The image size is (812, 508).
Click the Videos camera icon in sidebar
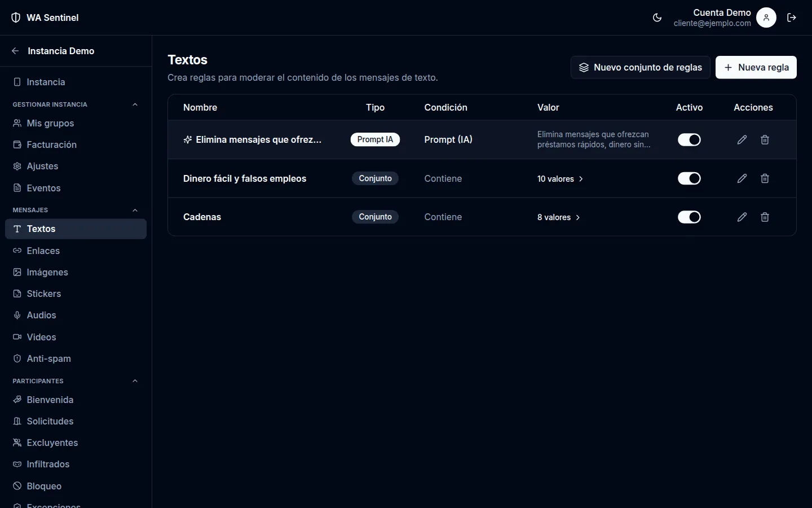click(x=17, y=337)
